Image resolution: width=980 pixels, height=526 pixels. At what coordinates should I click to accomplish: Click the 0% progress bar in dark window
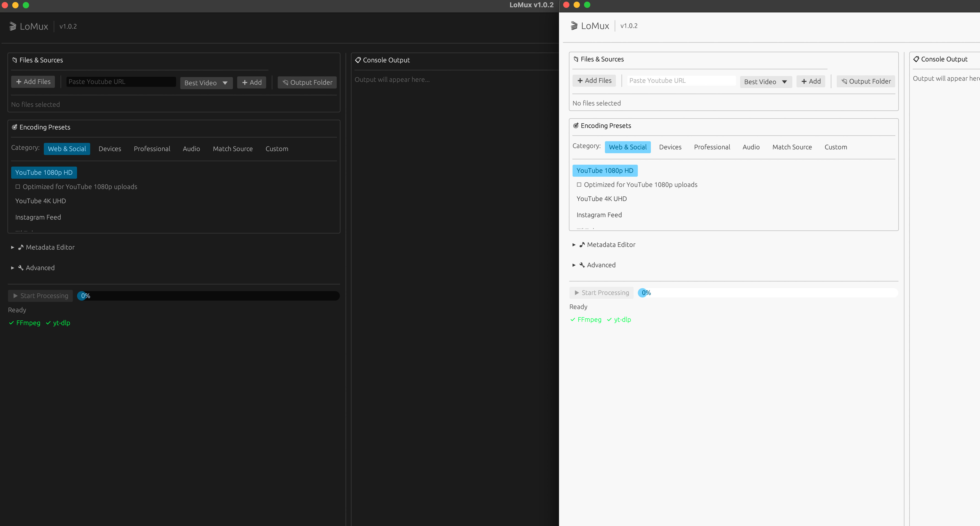[x=208, y=296]
